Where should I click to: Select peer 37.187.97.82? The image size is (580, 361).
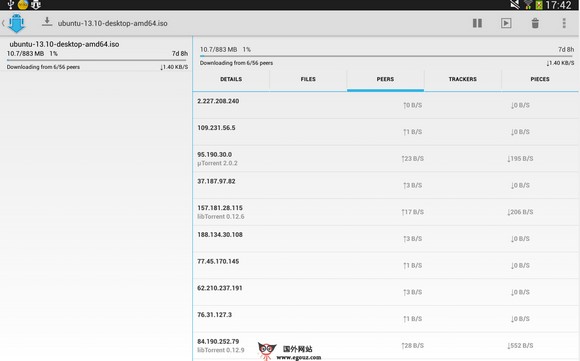[385, 185]
